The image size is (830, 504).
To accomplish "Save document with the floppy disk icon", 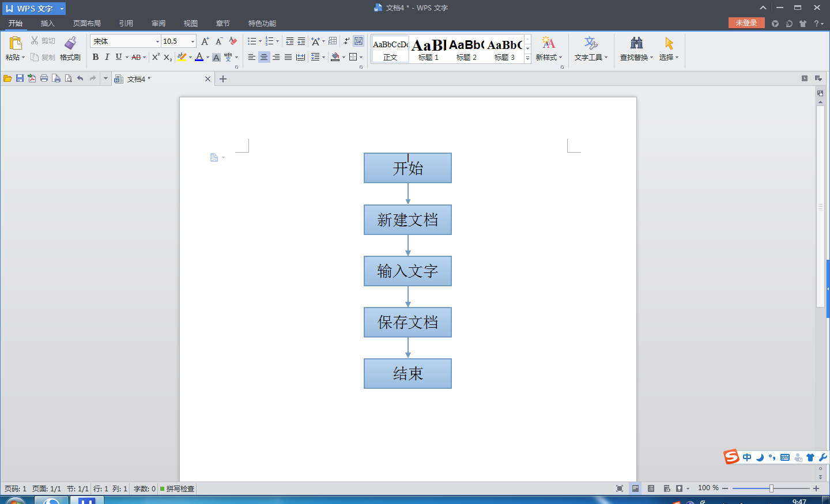I will (20, 78).
